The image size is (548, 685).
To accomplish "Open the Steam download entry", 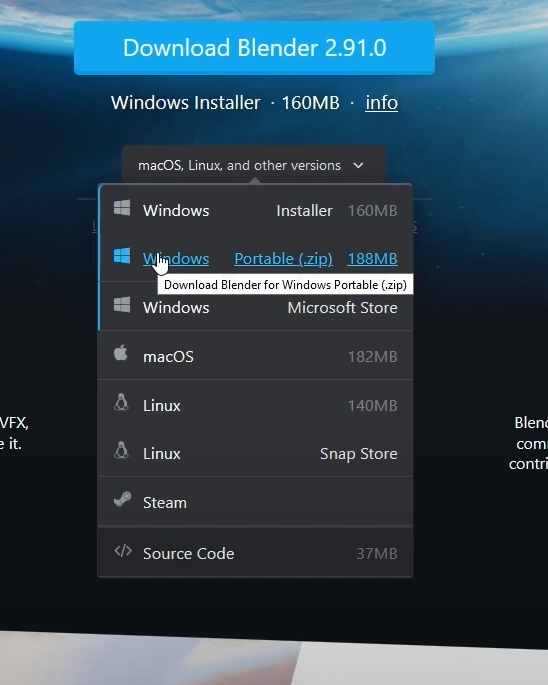I will pyautogui.click(x=256, y=502).
